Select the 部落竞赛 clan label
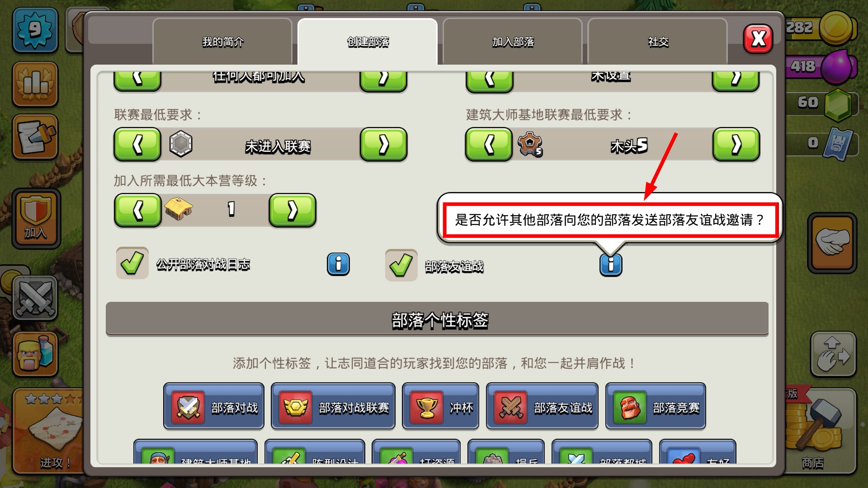The width and height of the screenshot is (868, 488). click(656, 406)
